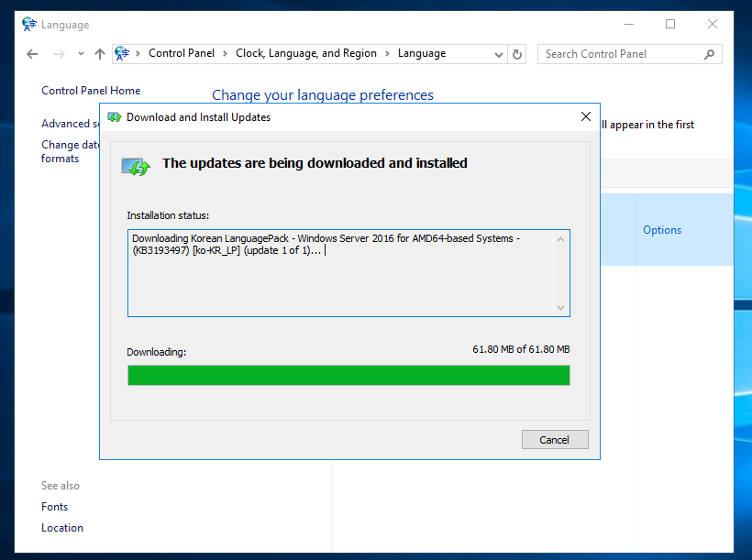Click the Language icon in address bar
The height and width of the screenshot is (560, 752).
coord(122,53)
